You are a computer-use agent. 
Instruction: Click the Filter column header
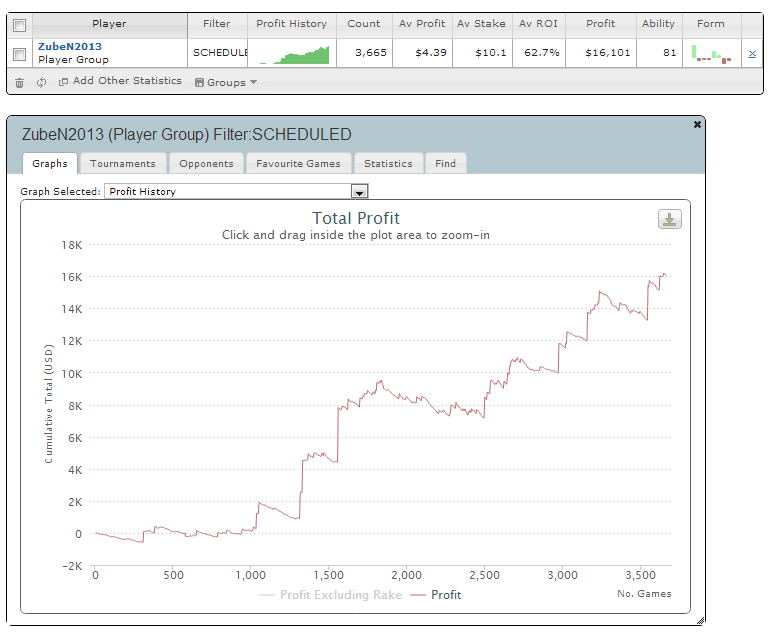pos(217,24)
